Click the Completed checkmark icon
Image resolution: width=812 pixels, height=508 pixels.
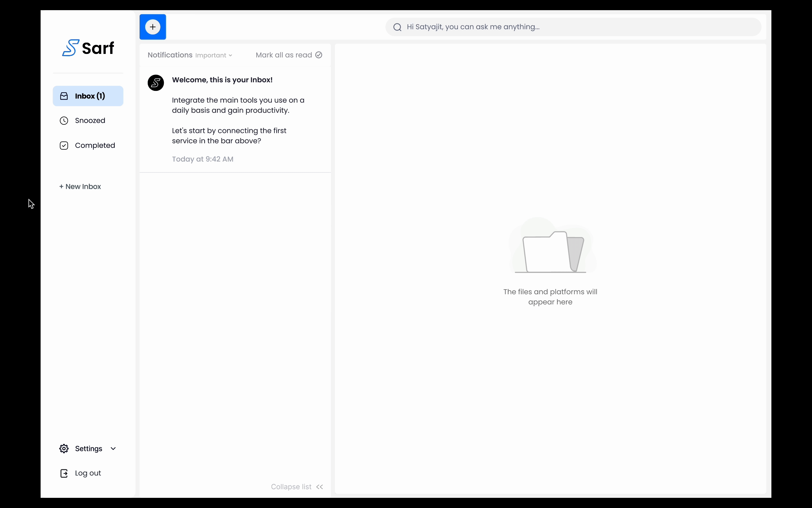pos(64,145)
